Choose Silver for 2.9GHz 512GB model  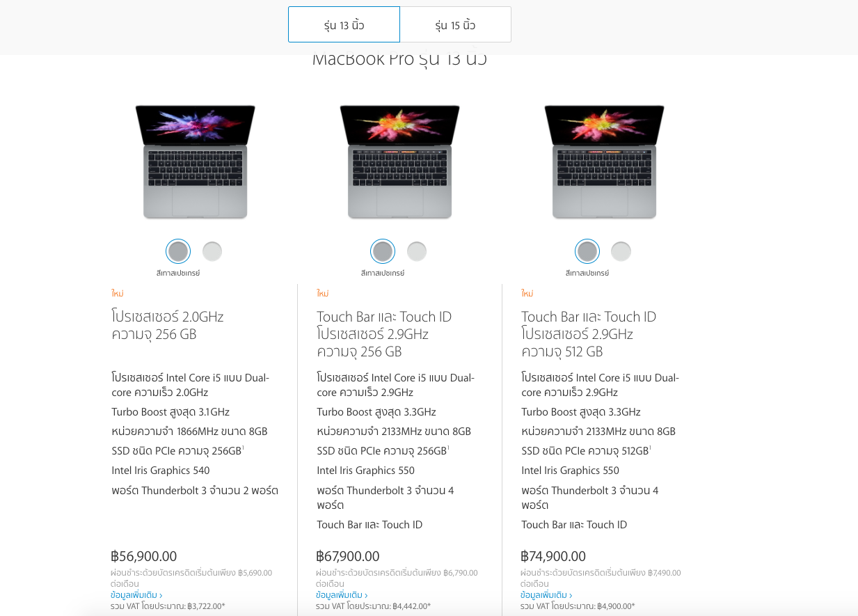coord(621,251)
